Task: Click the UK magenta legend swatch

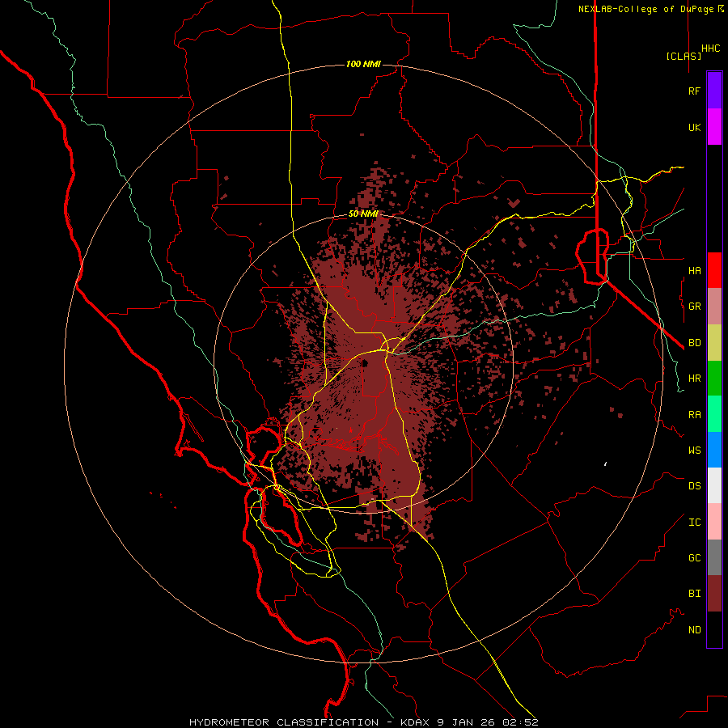Action: [714, 127]
